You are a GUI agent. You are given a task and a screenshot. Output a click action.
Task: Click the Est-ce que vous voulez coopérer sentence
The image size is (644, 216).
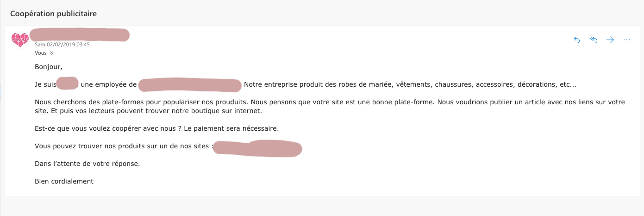point(157,128)
